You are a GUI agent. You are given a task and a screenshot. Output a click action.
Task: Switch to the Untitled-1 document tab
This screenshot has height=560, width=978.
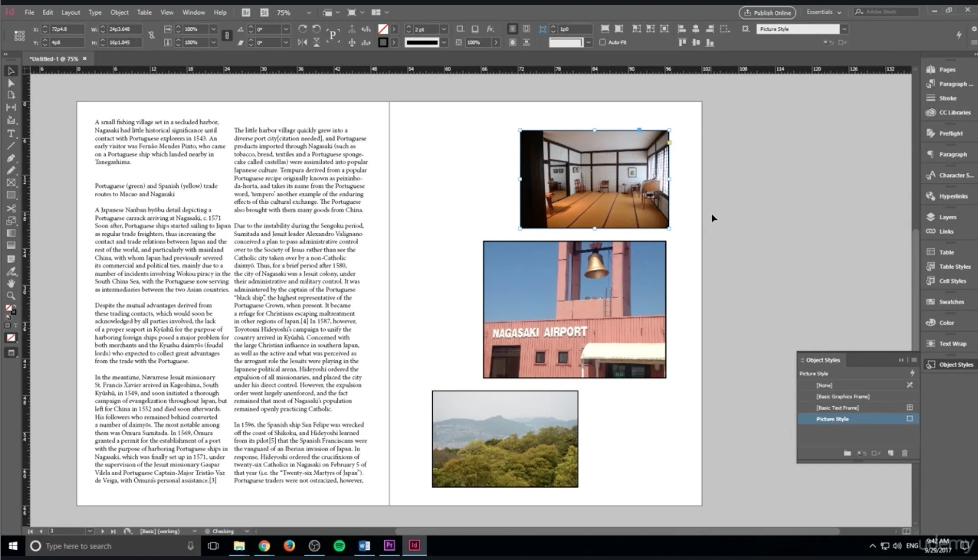pyautogui.click(x=54, y=58)
